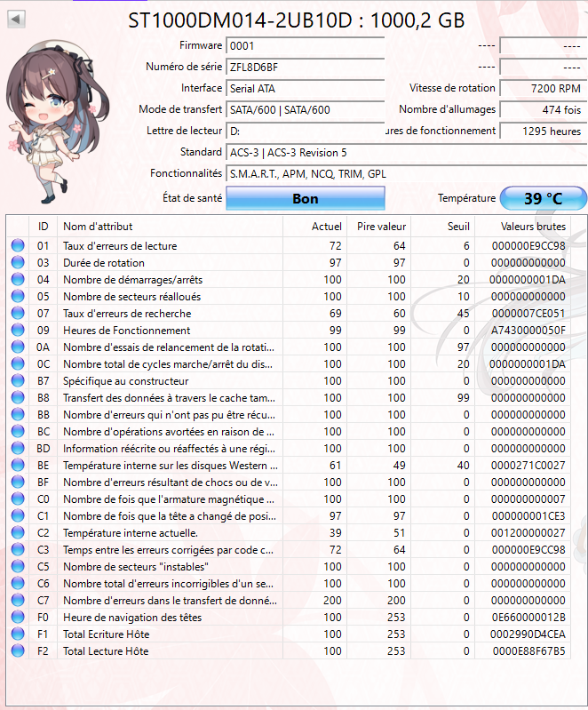Click status orb for attribute F2
The height and width of the screenshot is (710, 588).
18,651
